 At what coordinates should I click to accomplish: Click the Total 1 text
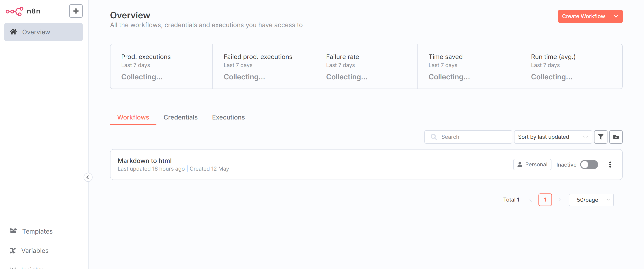pyautogui.click(x=511, y=200)
